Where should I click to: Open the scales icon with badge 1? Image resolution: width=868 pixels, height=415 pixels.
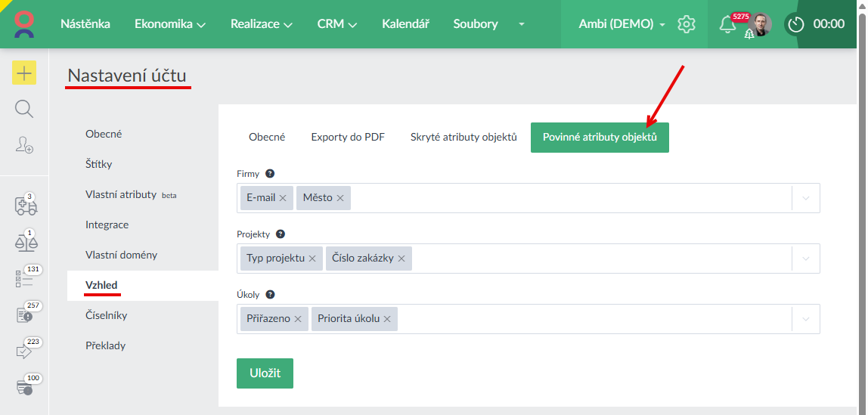click(26, 242)
